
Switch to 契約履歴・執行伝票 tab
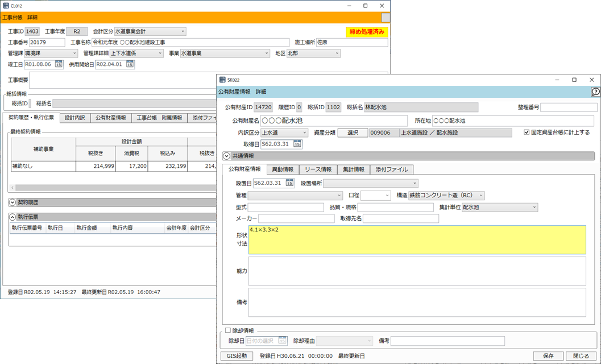point(31,117)
